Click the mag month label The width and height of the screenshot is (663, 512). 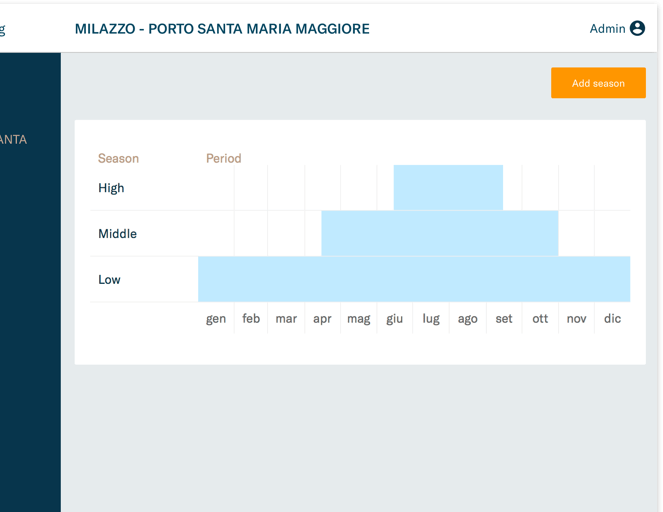[x=359, y=319]
